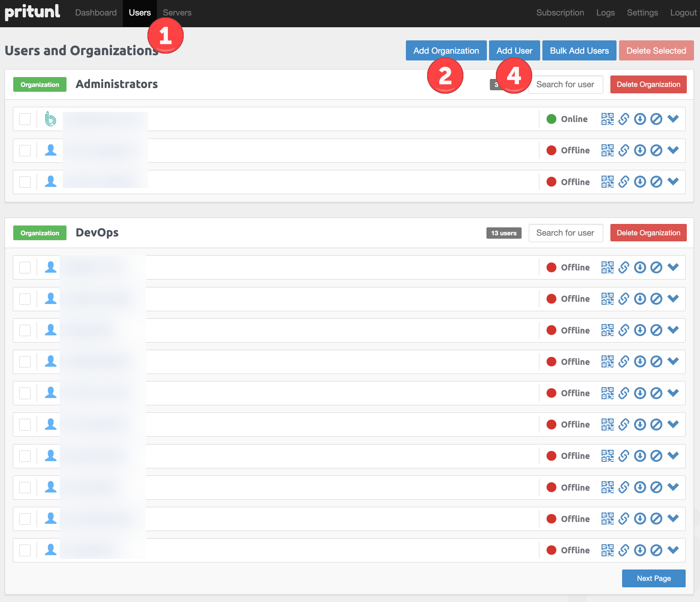Click the Add User button
Viewport: 700px width, 602px height.
coord(514,51)
